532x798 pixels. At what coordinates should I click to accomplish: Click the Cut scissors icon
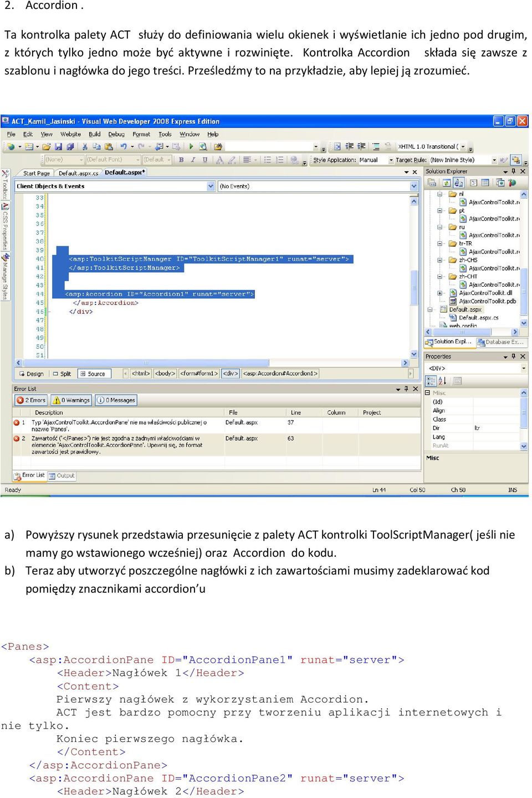click(x=85, y=146)
